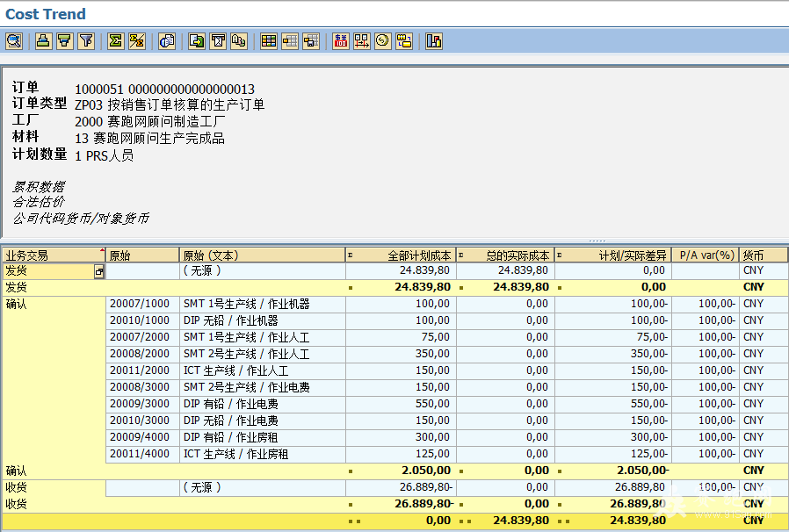The image size is (789, 532).
Task: Click cell 20009/4000
Action: pos(142,436)
